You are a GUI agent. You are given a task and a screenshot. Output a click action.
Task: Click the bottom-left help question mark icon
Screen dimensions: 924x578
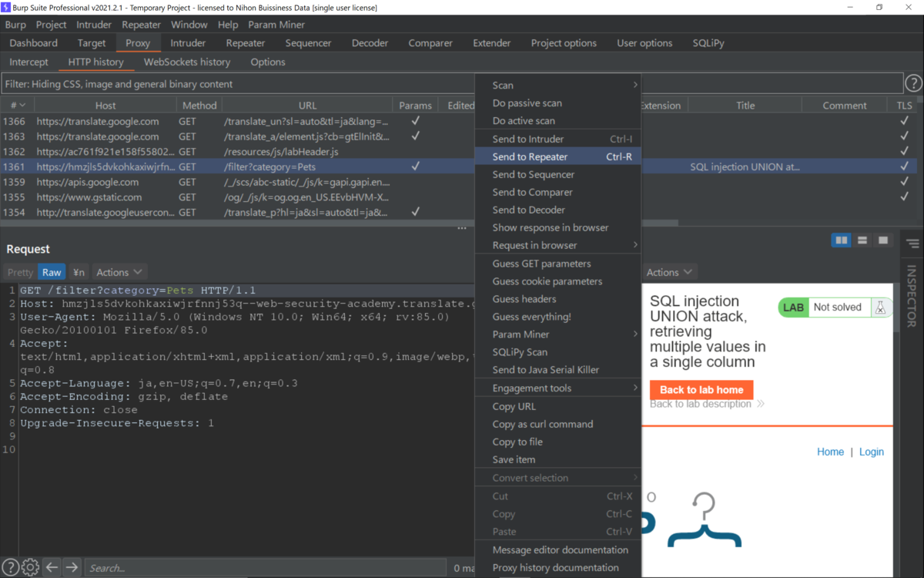coord(10,567)
